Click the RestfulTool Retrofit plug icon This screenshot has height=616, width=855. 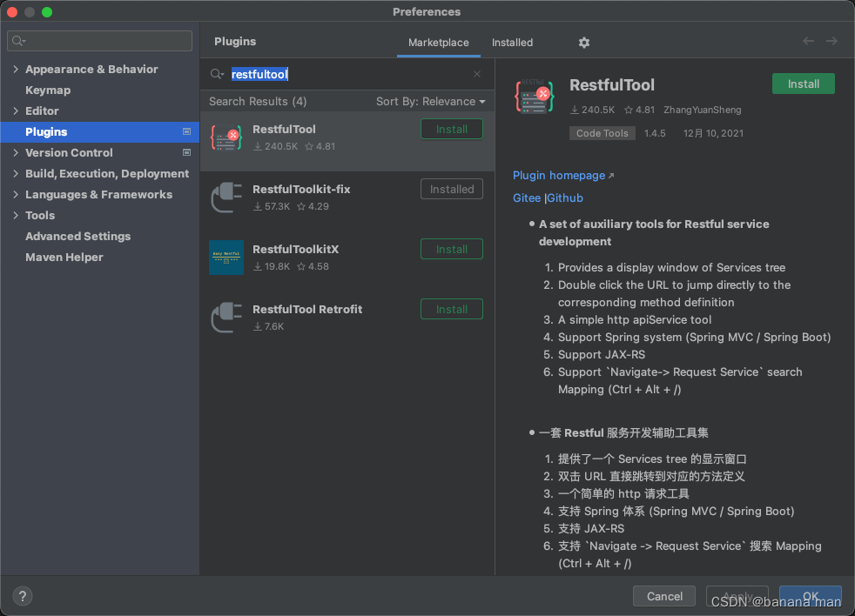point(226,318)
